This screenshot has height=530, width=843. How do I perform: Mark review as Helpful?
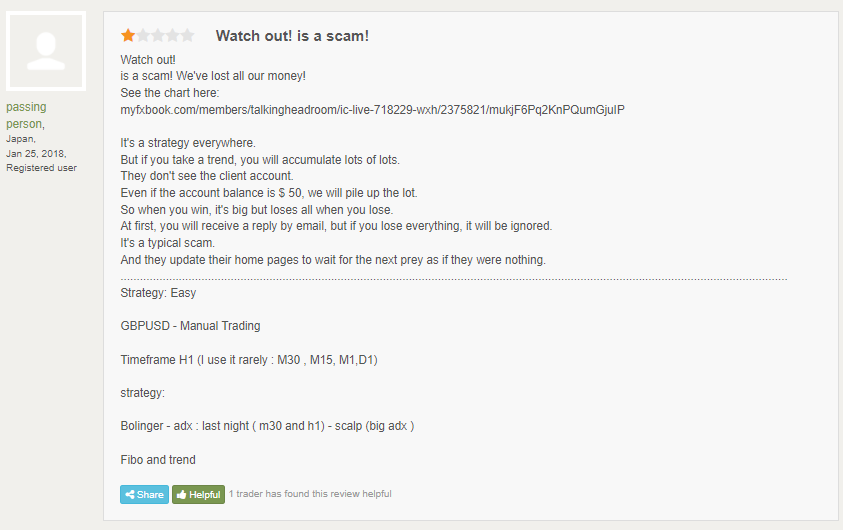(198, 494)
